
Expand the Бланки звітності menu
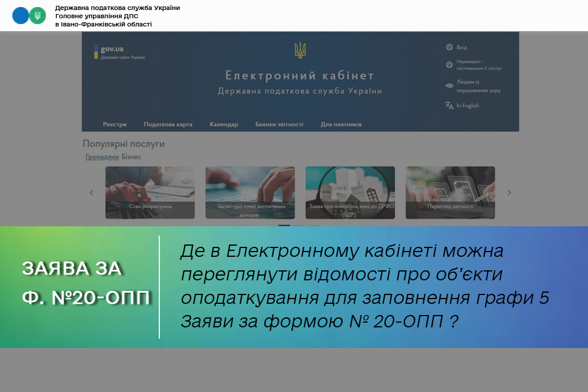(x=279, y=125)
